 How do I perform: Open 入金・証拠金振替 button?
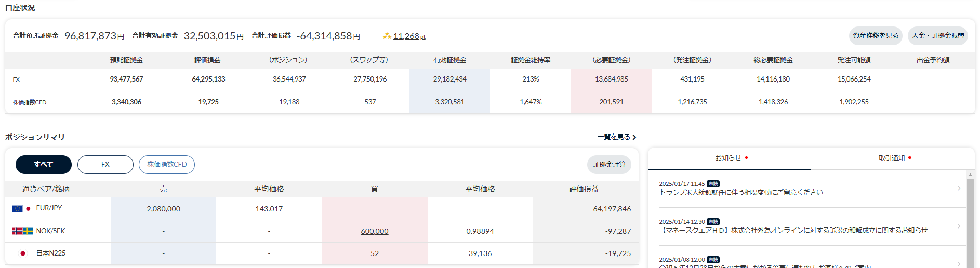[938, 36]
